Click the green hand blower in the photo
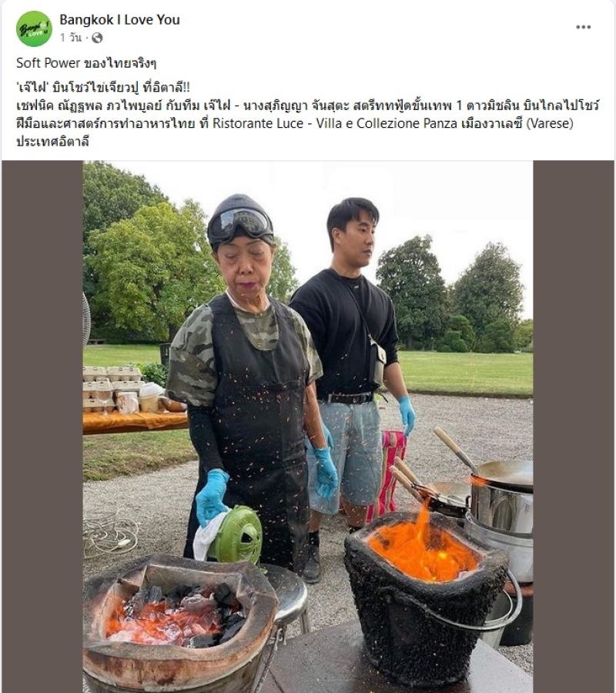 pyautogui.click(x=236, y=534)
